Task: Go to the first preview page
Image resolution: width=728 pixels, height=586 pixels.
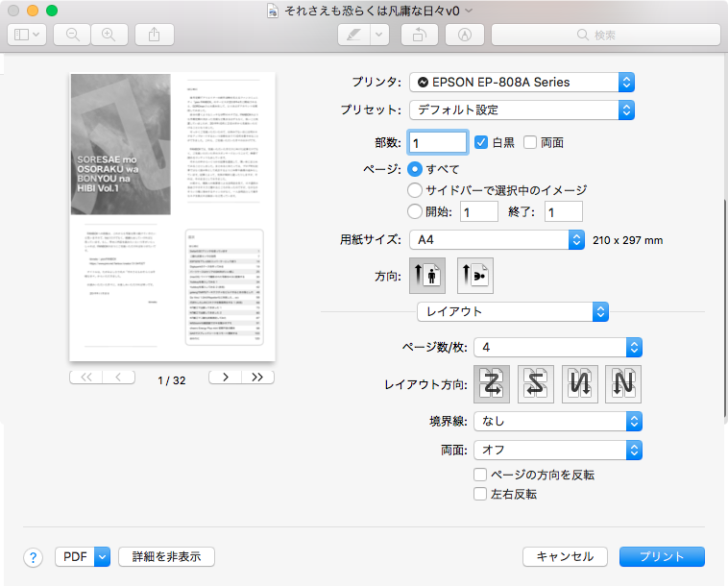Action: tap(85, 377)
